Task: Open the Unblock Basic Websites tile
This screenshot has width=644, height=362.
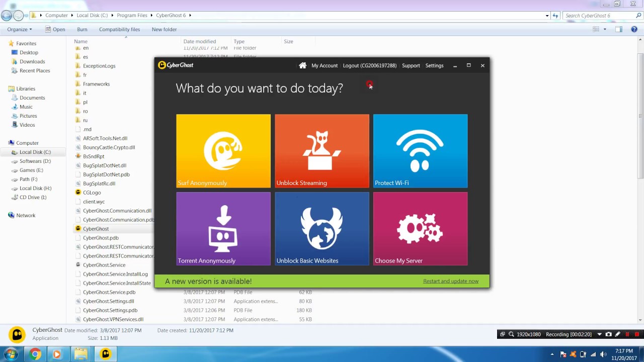Action: tap(322, 229)
